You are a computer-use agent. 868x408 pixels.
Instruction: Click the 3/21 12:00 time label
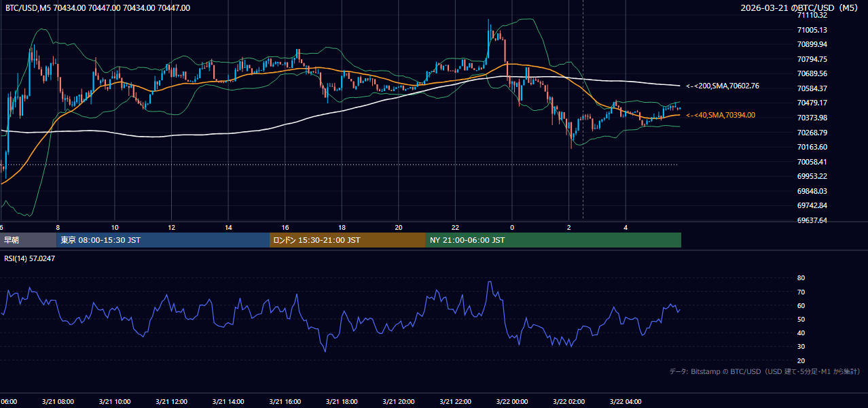(171, 402)
